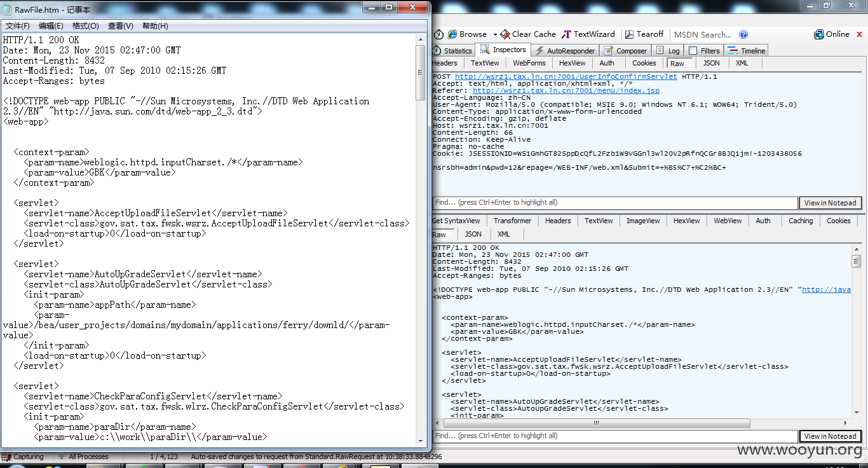
Task: Open Get SyntaxView response tab
Action: coord(456,221)
